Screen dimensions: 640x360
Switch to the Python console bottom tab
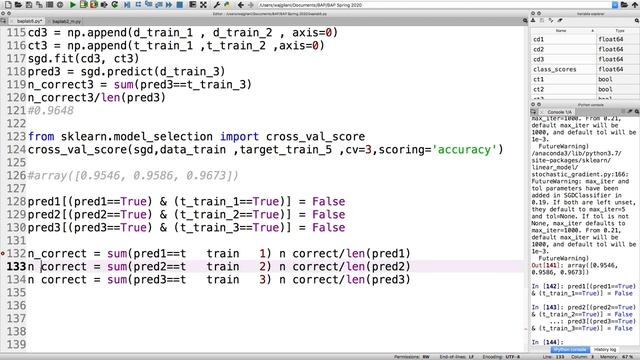570,349
